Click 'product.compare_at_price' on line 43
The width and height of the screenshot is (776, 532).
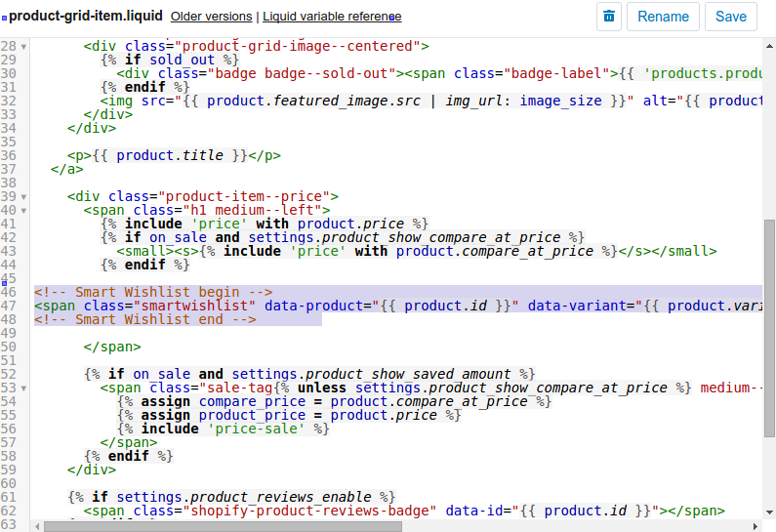(x=495, y=252)
